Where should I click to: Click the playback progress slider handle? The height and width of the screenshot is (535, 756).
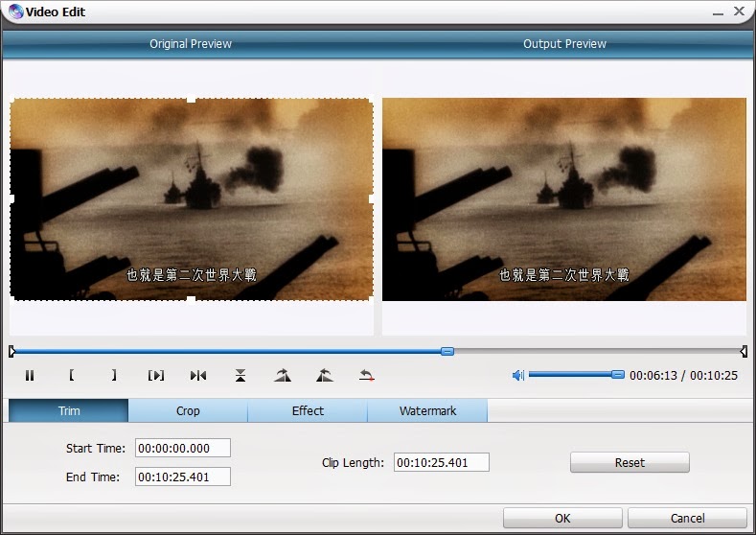tap(447, 351)
